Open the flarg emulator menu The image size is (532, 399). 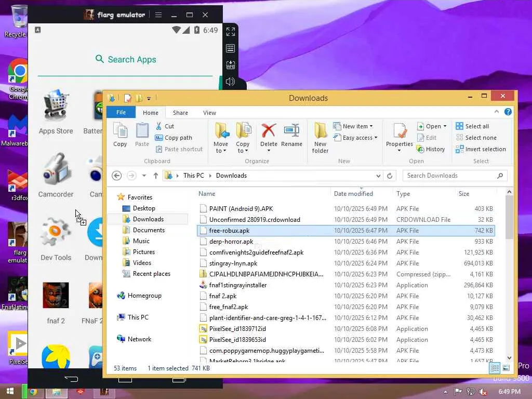(158, 15)
